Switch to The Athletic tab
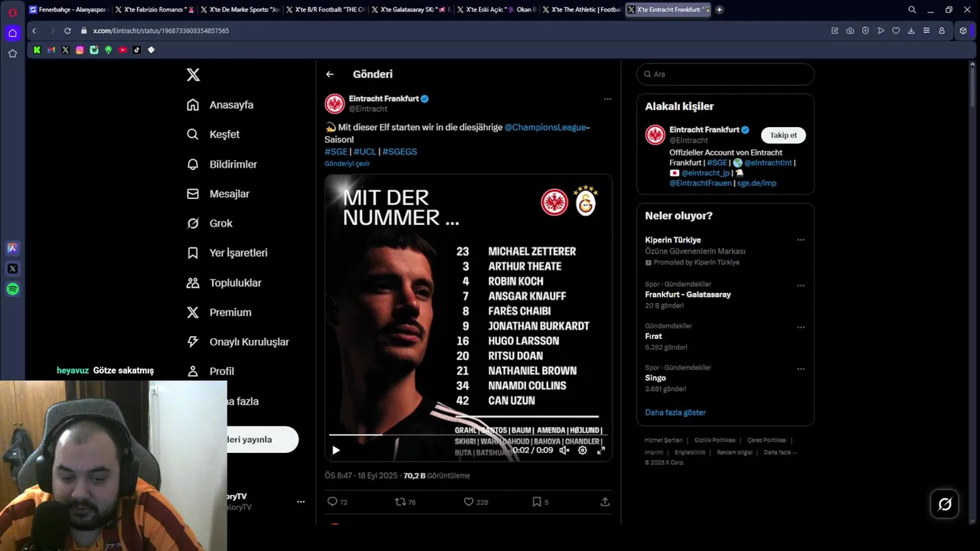The height and width of the screenshot is (551, 980). 581,10
